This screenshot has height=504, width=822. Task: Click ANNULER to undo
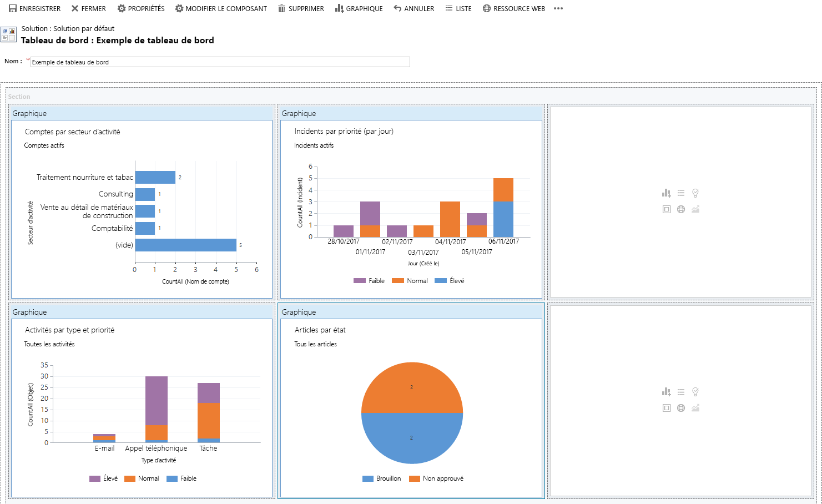click(x=413, y=8)
